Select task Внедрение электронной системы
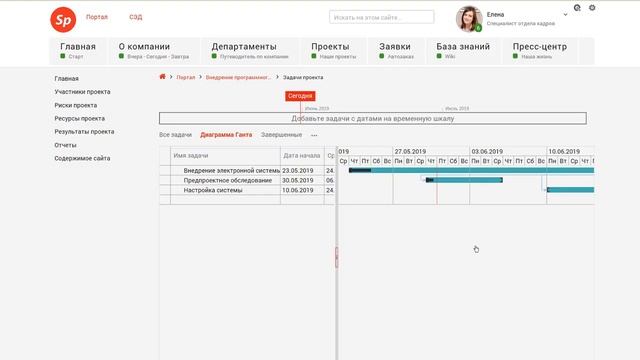The height and width of the screenshot is (360, 640). click(x=231, y=170)
